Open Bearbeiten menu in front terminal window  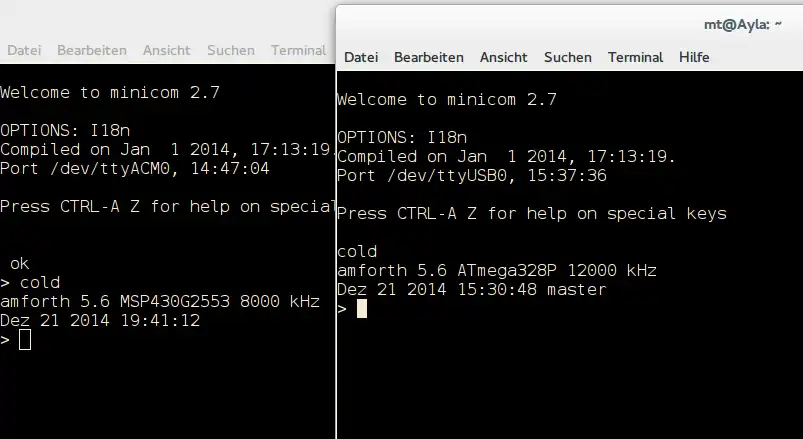coord(429,57)
